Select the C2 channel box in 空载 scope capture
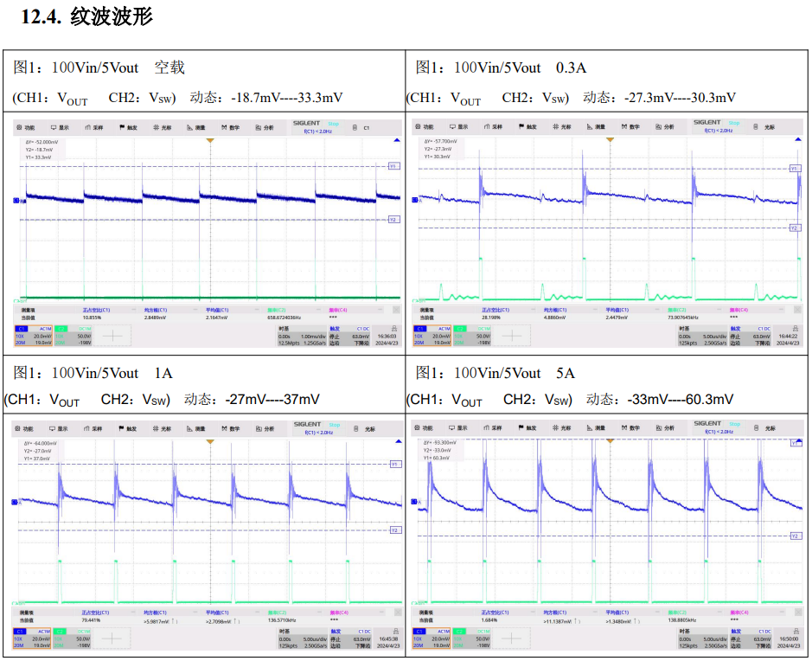Image resolution: width=812 pixels, height=661 pixels. pos(73,336)
